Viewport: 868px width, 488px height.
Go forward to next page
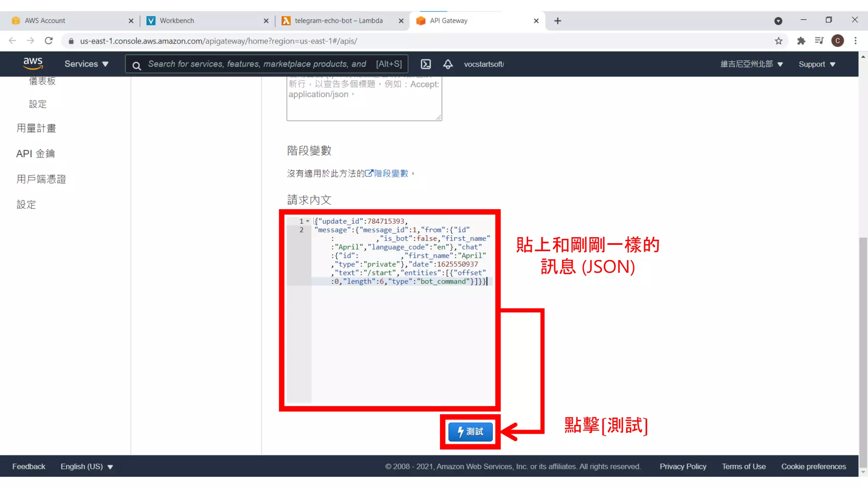point(31,41)
